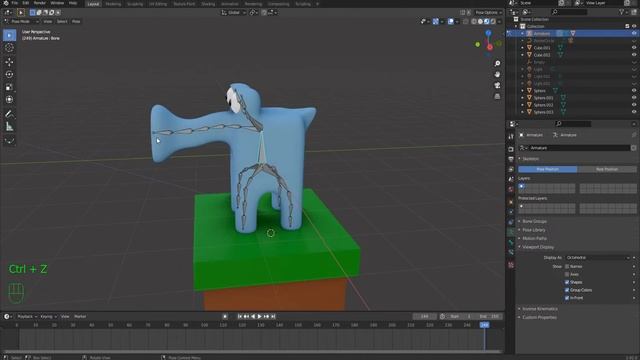Hide Cube.002 in the outliner
Viewport: 640px width, 360px height.
click(x=634, y=55)
